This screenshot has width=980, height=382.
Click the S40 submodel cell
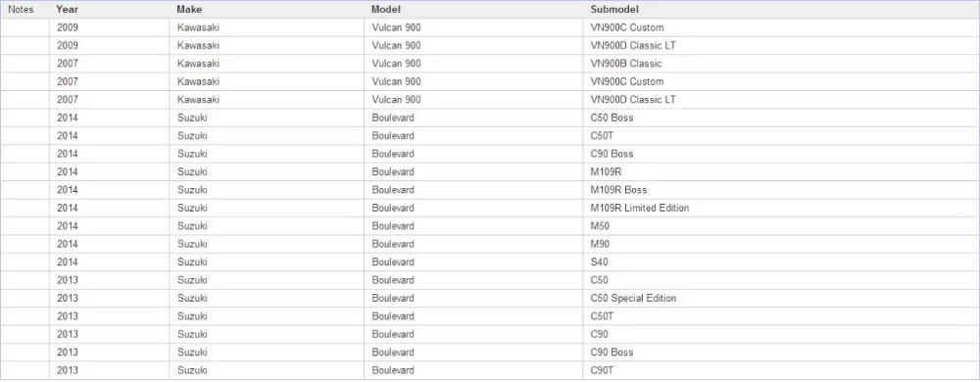pyautogui.click(x=781, y=263)
